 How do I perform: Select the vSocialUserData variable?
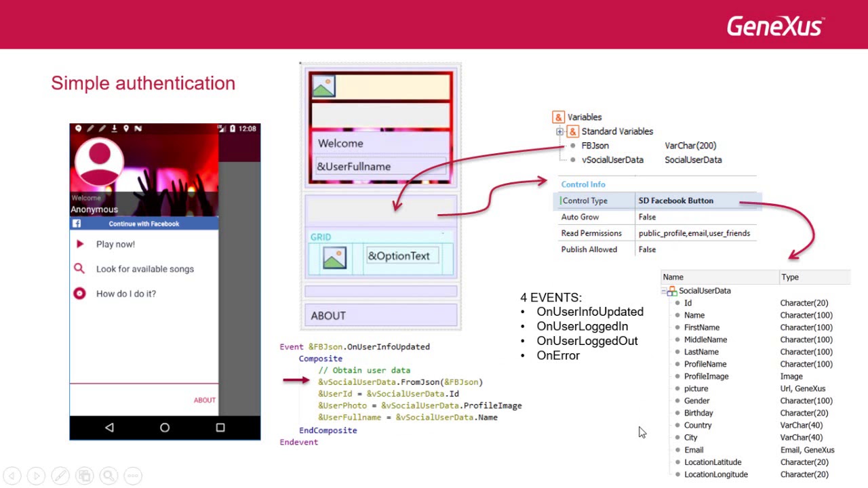click(612, 160)
